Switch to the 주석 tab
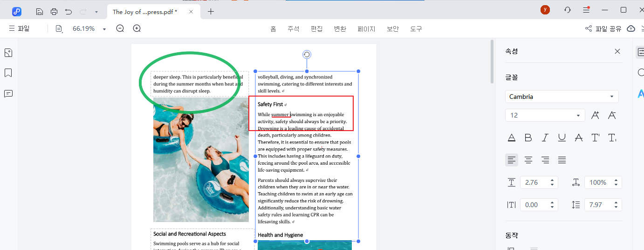This screenshot has height=250, width=644. pyautogui.click(x=293, y=29)
